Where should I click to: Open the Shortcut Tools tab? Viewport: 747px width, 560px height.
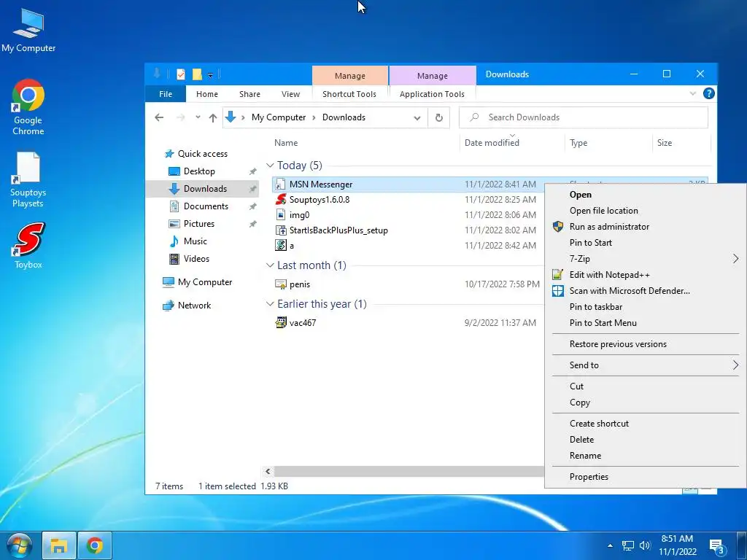click(x=349, y=94)
